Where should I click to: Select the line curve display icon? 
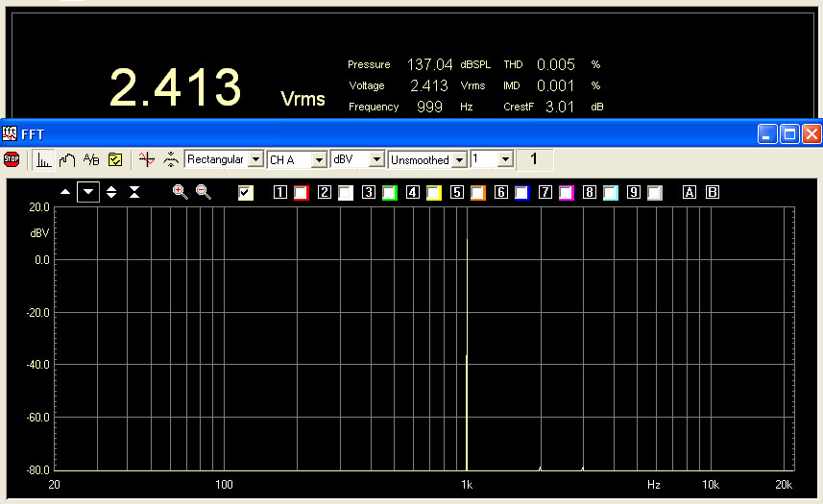(67, 159)
